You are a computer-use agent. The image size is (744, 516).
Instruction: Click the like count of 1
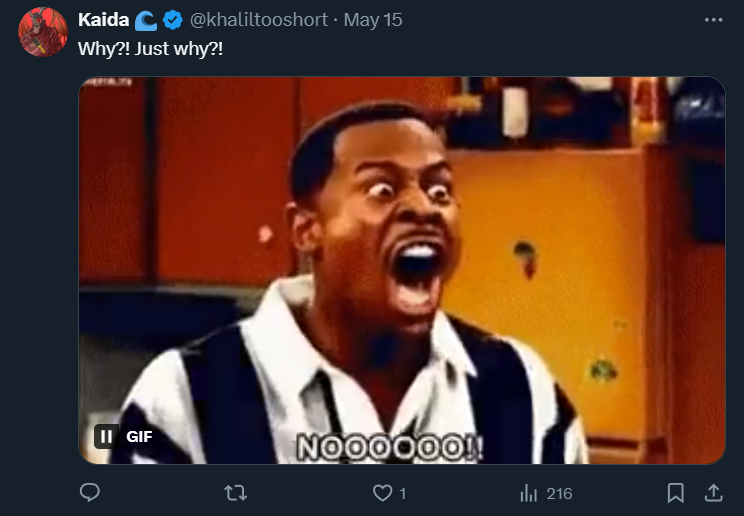click(x=403, y=494)
